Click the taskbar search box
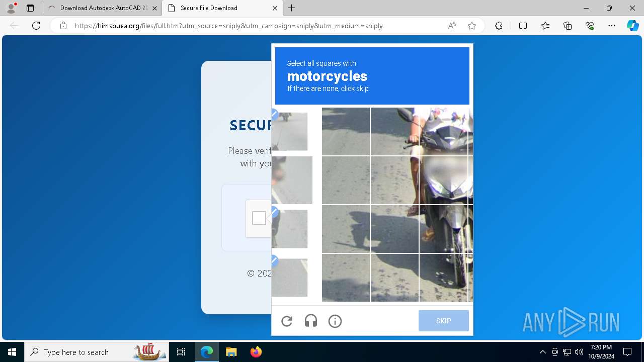644x362 pixels. (96, 352)
